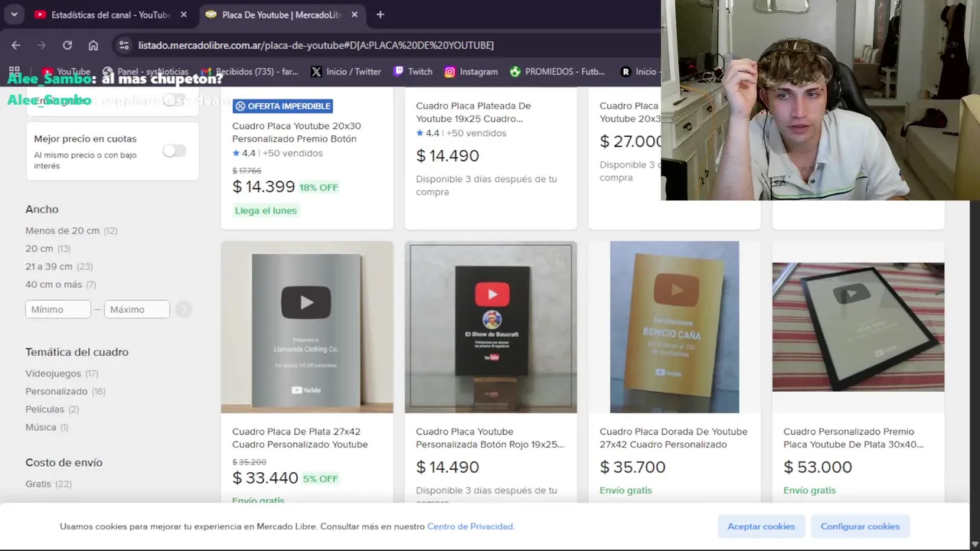Toggle Mejor precio en cuotas switch
The height and width of the screenshot is (551, 980).
pyautogui.click(x=174, y=151)
